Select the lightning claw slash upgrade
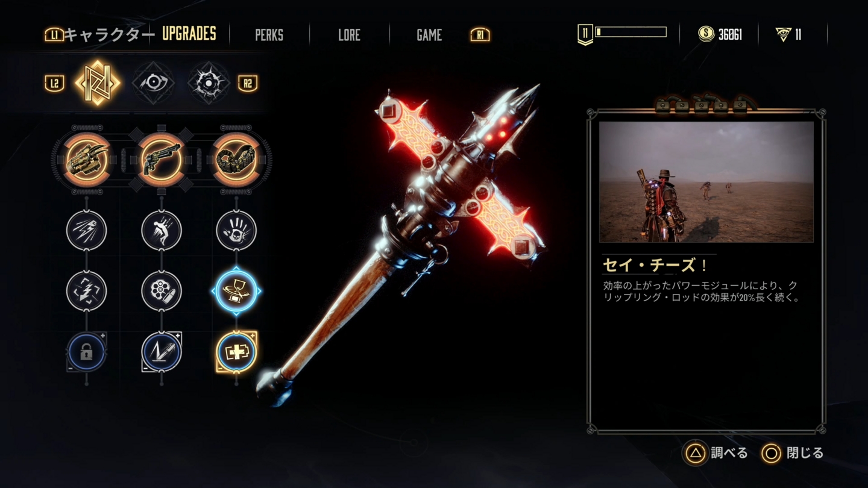 87,230
